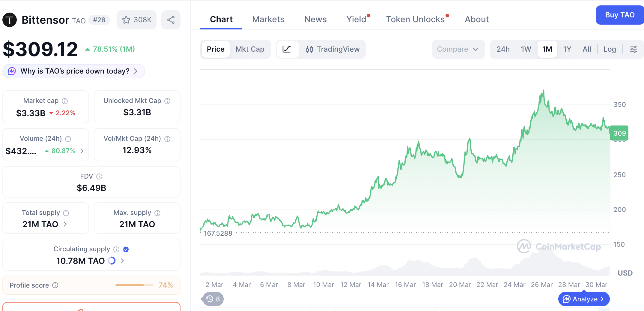Viewport: 644px width, 311px height.
Task: Open the Yield tab
Action: [x=356, y=20]
